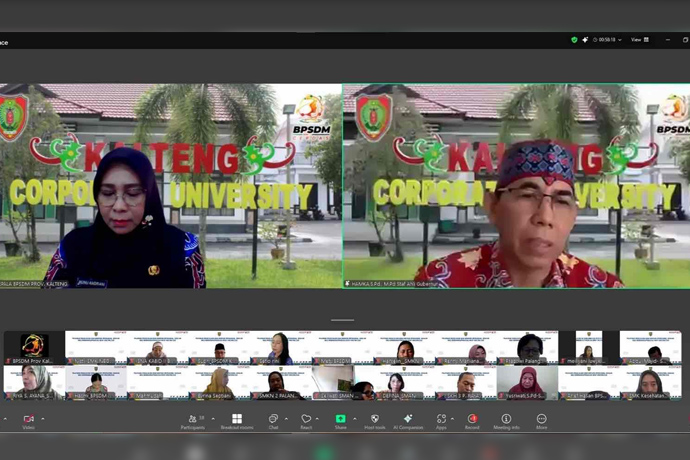Expand the Chat options caret
The width and height of the screenshot is (690, 460).
[286, 419]
